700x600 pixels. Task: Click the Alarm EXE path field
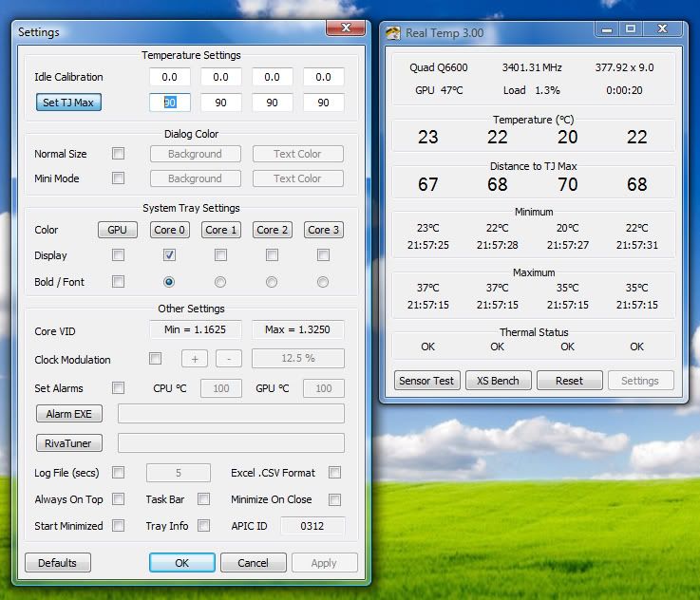(231, 414)
